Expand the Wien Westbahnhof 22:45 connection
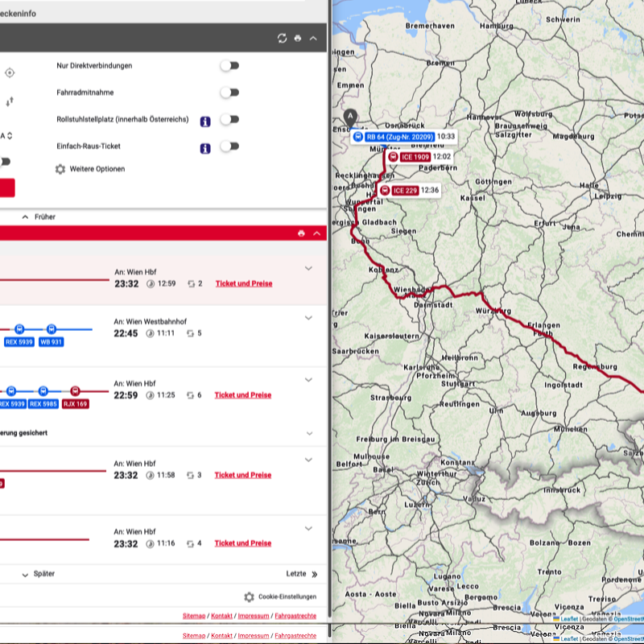Viewport: 644px width, 644px height. (308, 318)
